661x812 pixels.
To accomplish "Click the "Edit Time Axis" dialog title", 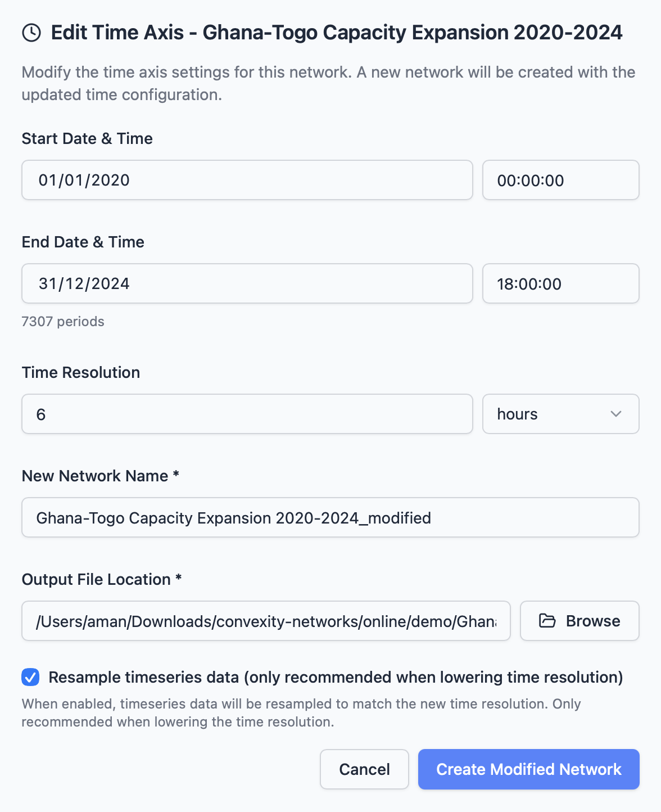I will [336, 33].
